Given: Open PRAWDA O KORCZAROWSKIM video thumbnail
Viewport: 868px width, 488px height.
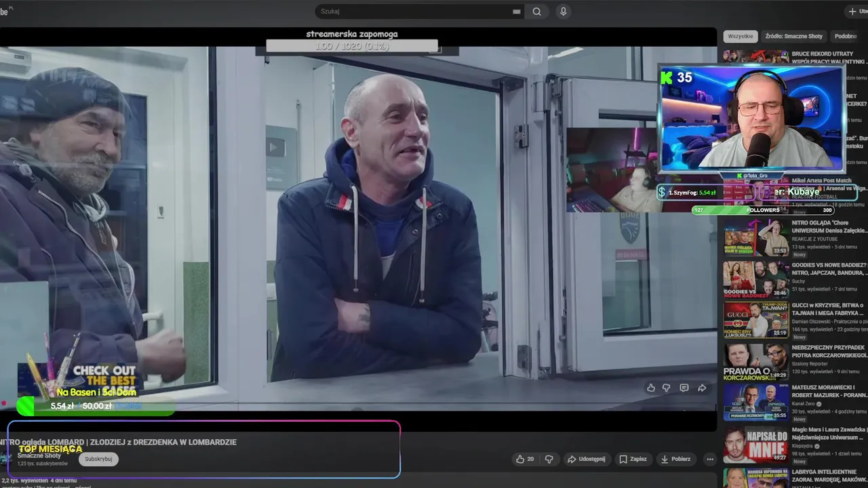Looking at the screenshot, I should tap(755, 362).
